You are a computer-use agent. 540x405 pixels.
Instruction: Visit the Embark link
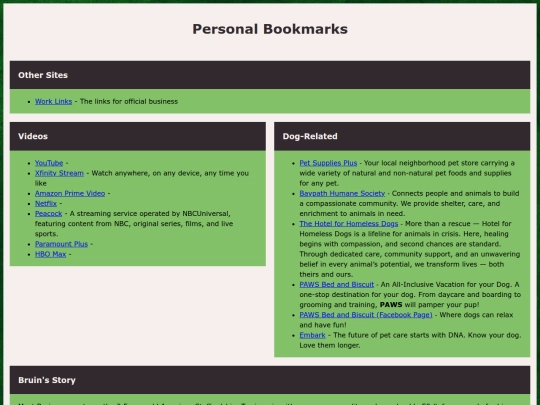click(x=312, y=335)
